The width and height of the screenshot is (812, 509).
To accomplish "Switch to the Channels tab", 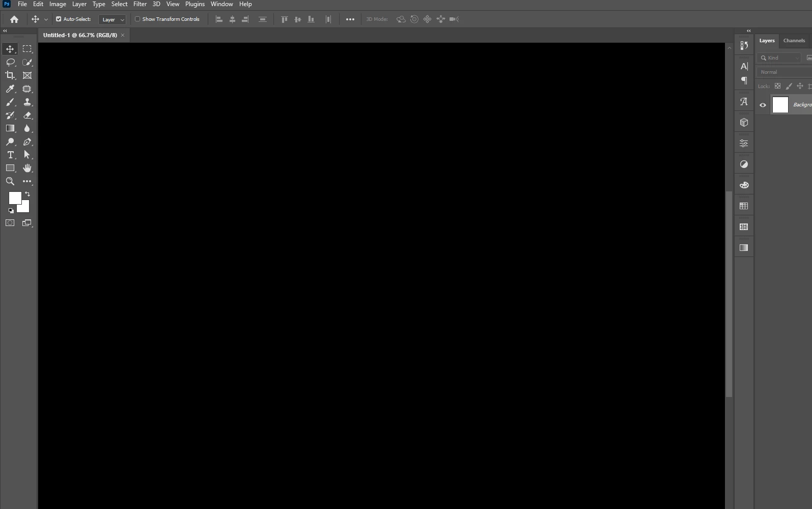I will (794, 41).
